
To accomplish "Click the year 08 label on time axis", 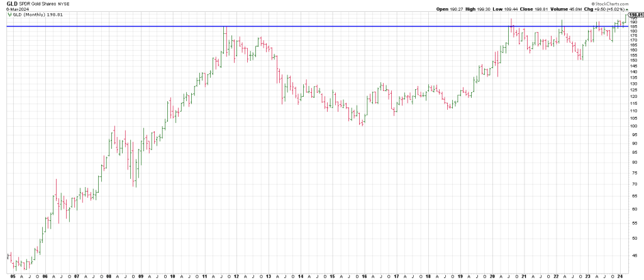I will coord(109,276).
